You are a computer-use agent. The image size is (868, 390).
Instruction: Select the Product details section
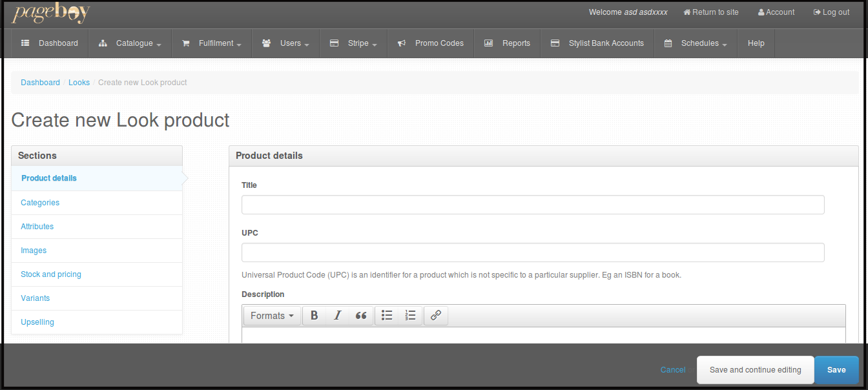[x=97, y=178]
